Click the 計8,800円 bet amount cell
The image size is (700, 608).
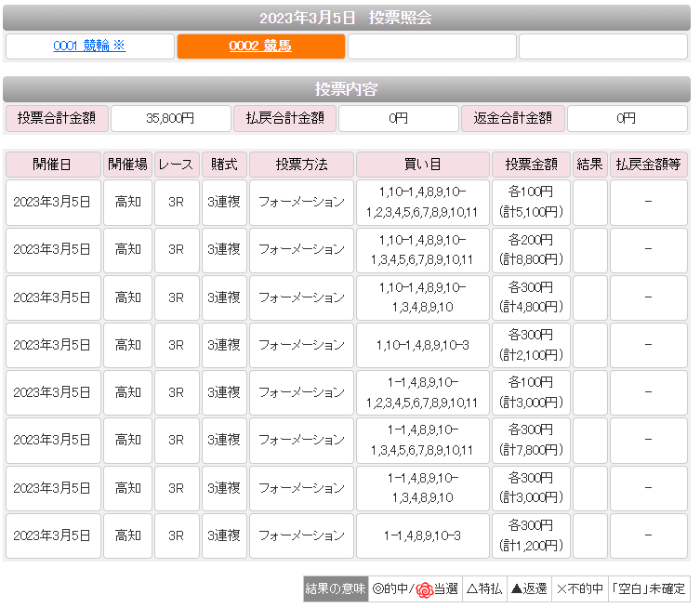531,250
